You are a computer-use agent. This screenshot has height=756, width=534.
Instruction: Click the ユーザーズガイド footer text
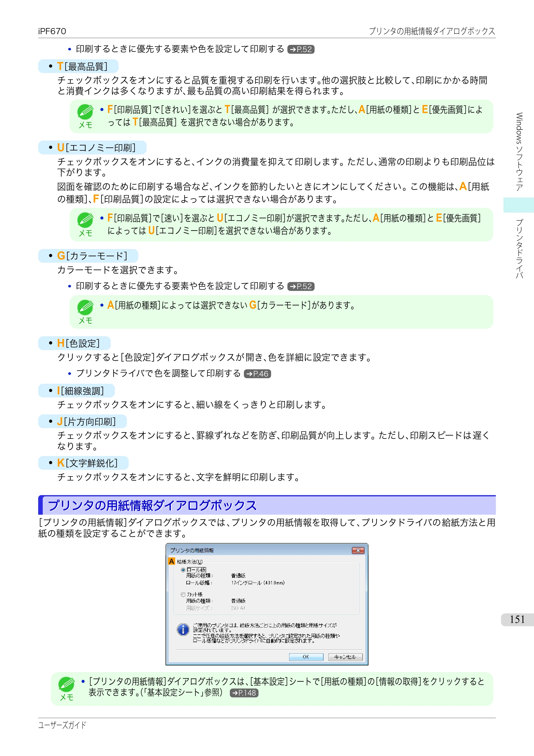62,725
